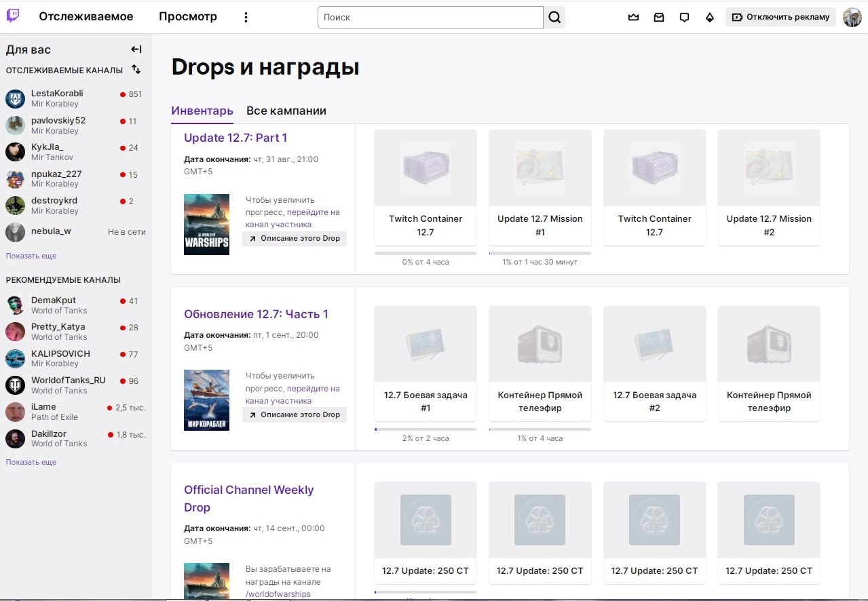The width and height of the screenshot is (868, 601).
Task: Click the Мир Кораблей game cover
Action: pyautogui.click(x=206, y=400)
